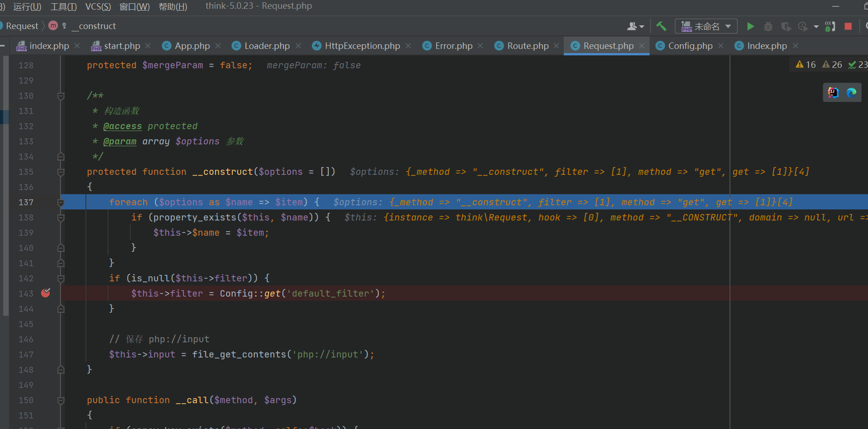Click line number 128 in the gutter
Image resolution: width=868 pixels, height=429 pixels.
[26, 65]
